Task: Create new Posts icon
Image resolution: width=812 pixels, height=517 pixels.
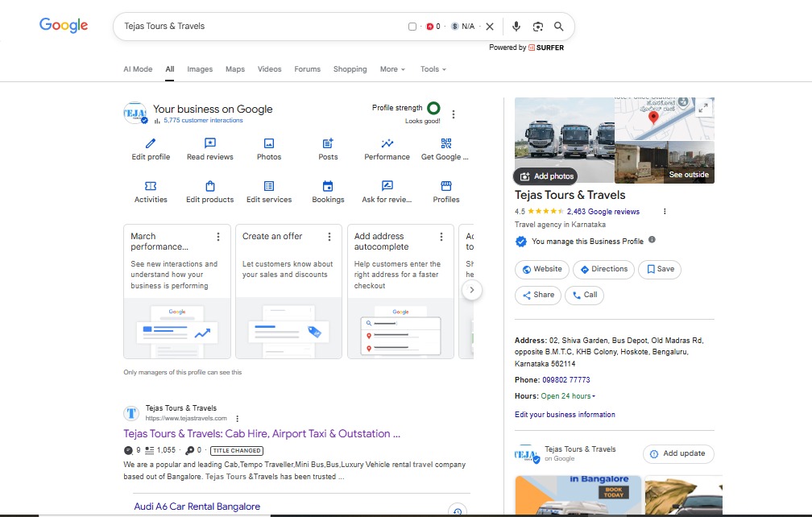Action: (328, 143)
